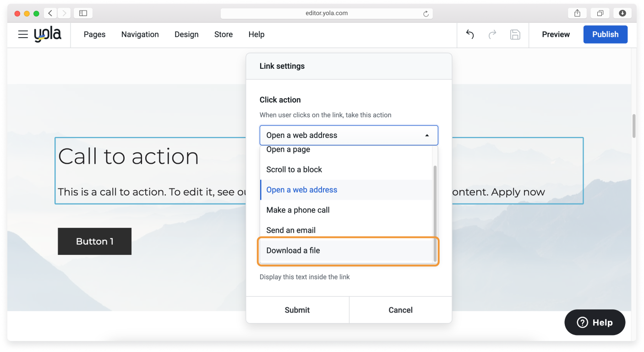Select 'Scroll to a block' option
644x352 pixels.
(x=294, y=170)
